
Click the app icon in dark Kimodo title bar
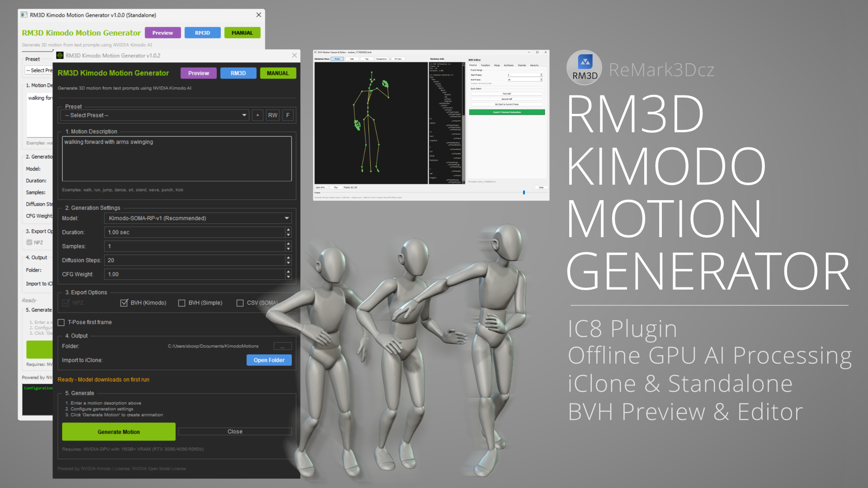coord(60,55)
